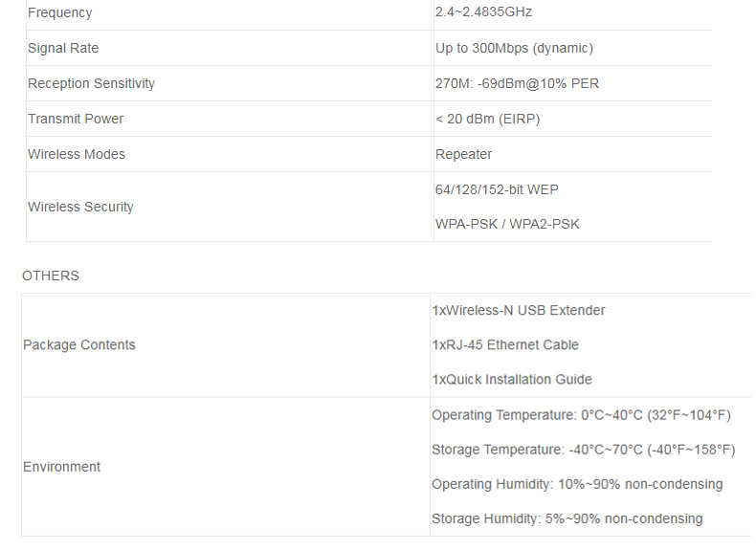Click the Wireless Security label
The image size is (756, 551).
80,207
